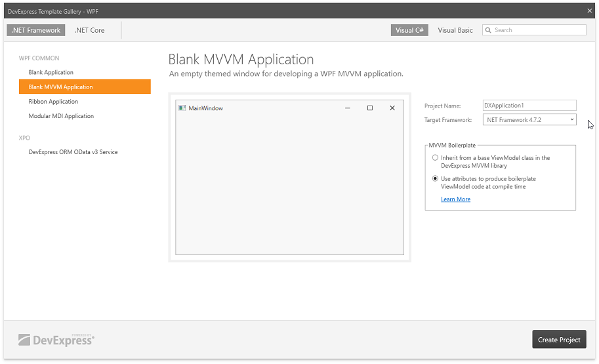Open the Learn More link
599x364 pixels.
point(455,199)
